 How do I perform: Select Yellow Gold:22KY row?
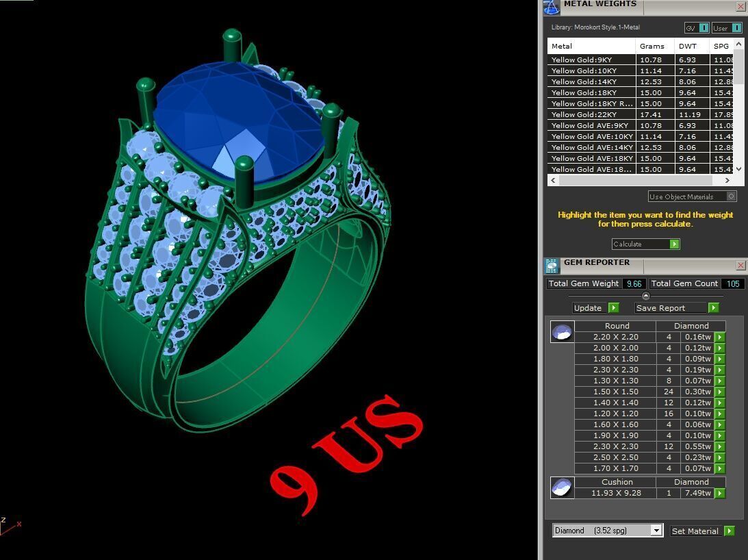(x=640, y=114)
